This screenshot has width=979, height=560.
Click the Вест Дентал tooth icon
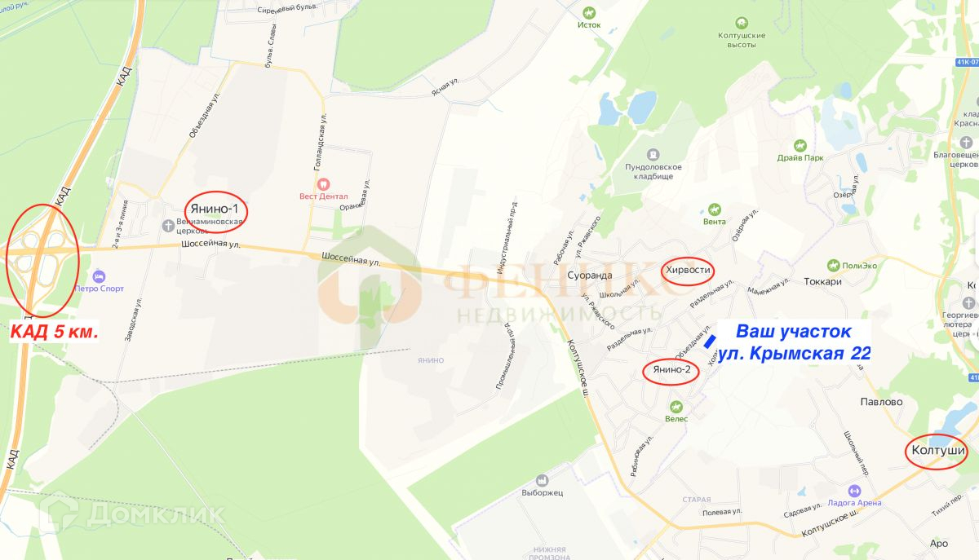point(323,184)
